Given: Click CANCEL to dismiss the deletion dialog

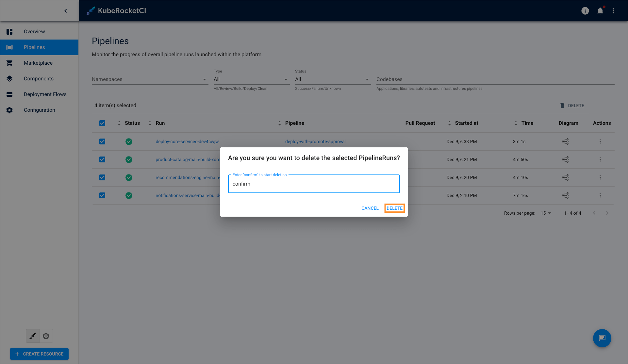Looking at the screenshot, I should [x=370, y=208].
